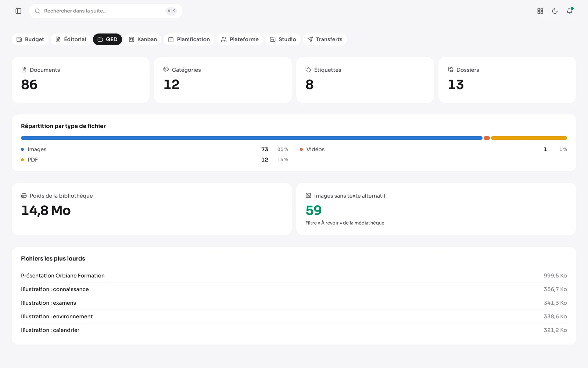588x368 pixels.
Task: Click the yellow PDF segment of the bar
Action: [529, 138]
